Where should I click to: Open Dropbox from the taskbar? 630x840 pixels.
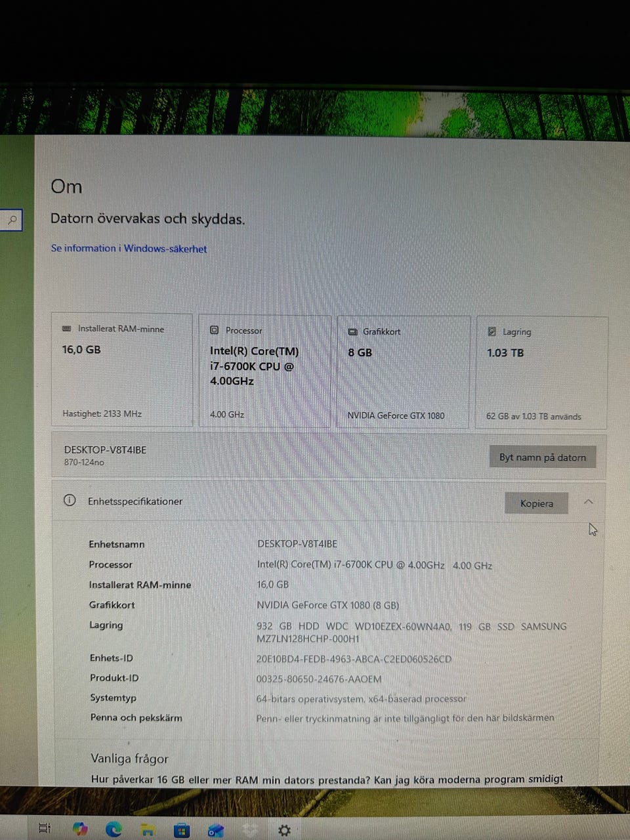point(249,831)
